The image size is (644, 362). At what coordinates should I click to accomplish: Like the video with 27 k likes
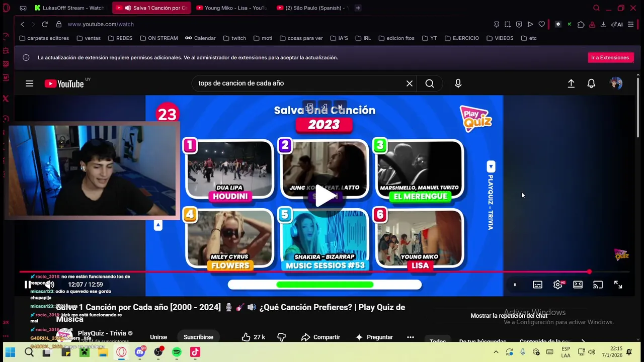[x=253, y=337]
